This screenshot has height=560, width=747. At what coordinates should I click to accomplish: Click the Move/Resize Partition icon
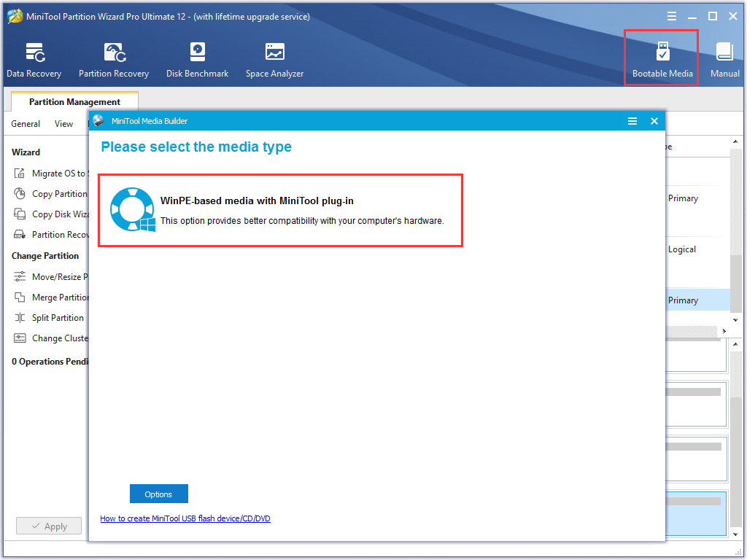pyautogui.click(x=20, y=276)
